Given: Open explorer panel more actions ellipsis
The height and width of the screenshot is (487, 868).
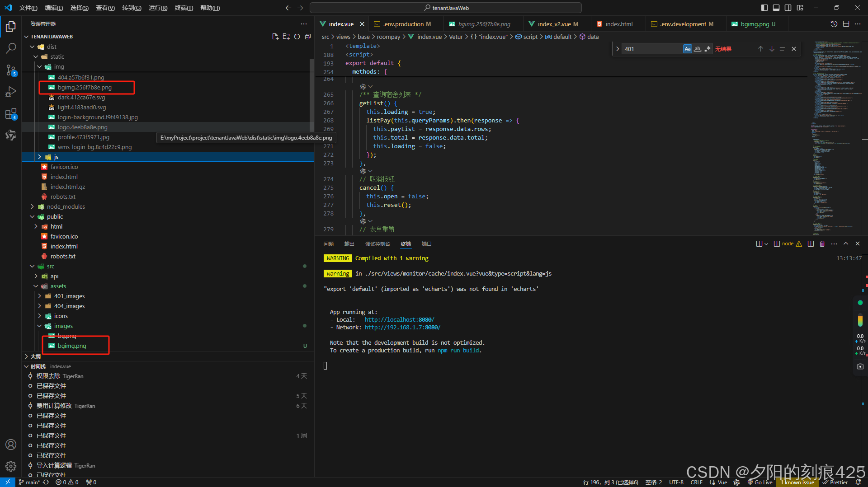Looking at the screenshot, I should [x=304, y=24].
